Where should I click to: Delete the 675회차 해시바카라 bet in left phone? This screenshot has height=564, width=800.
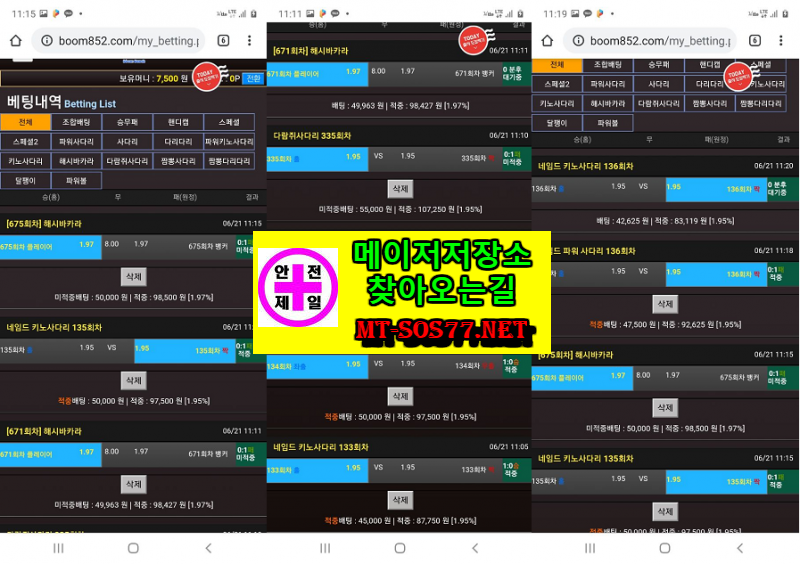(134, 277)
